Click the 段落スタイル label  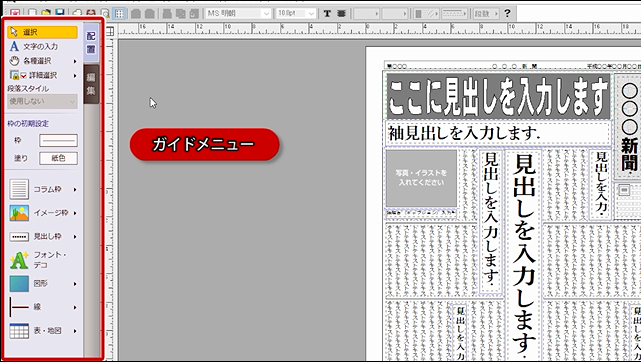click(28, 89)
